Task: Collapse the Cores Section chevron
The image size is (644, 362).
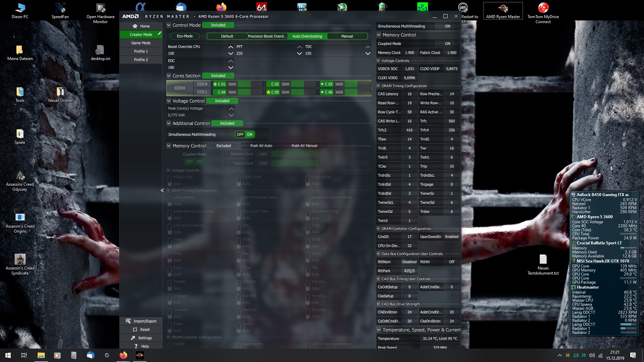Action: (x=169, y=76)
